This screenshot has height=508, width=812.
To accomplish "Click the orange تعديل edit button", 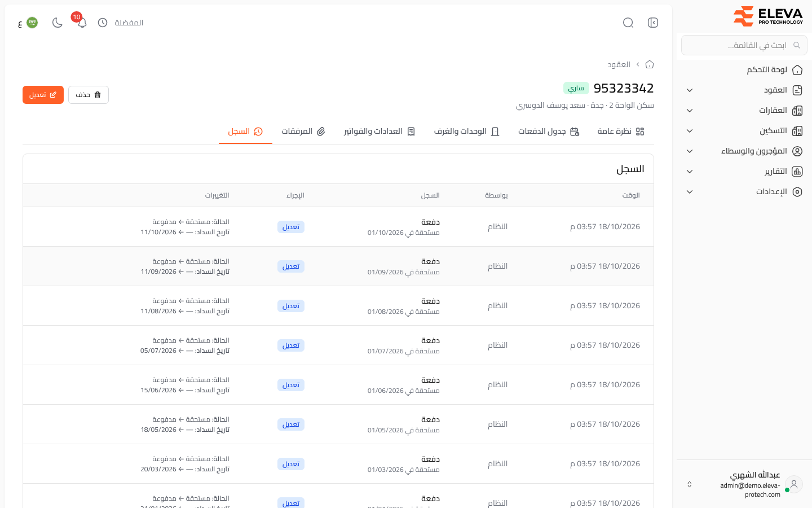I will tap(43, 95).
